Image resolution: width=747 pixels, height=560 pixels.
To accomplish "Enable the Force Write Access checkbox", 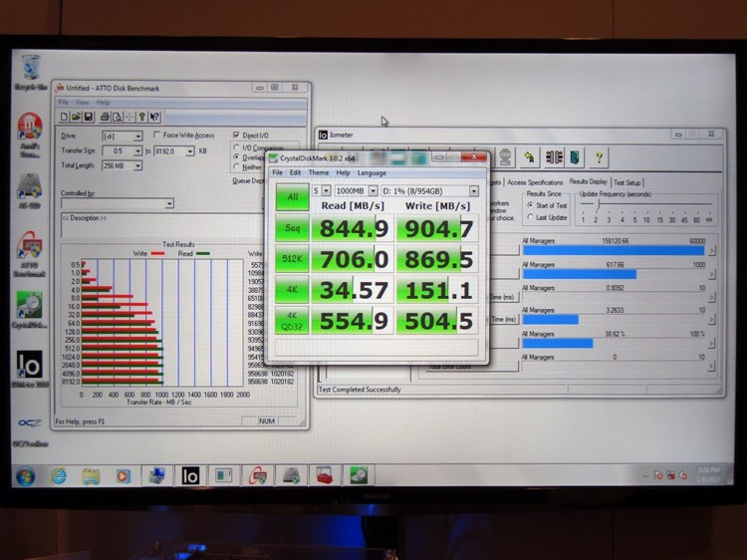I will click(156, 135).
